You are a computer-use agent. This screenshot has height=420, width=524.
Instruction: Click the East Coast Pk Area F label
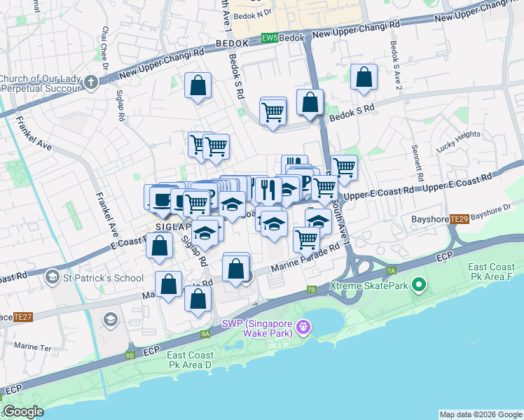click(x=491, y=272)
